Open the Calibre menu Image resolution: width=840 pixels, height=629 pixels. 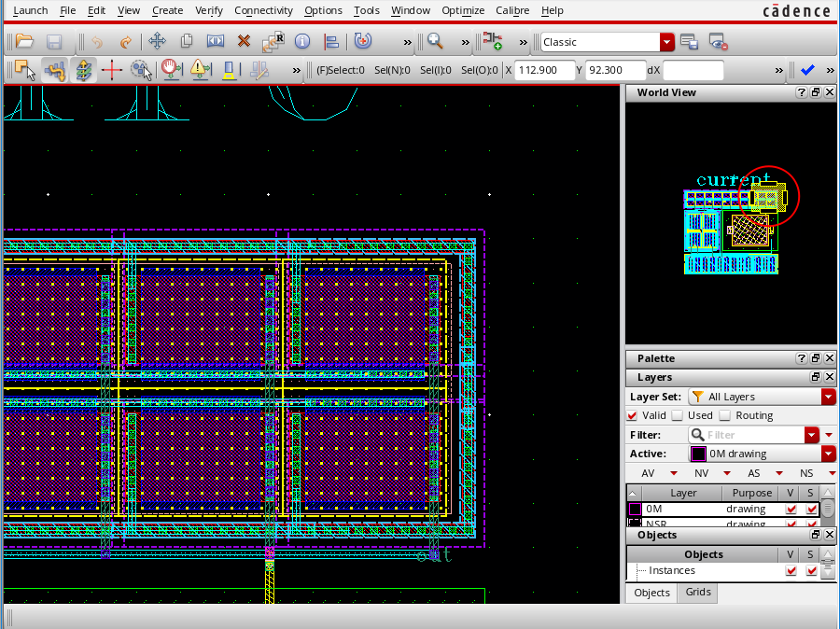coord(511,10)
